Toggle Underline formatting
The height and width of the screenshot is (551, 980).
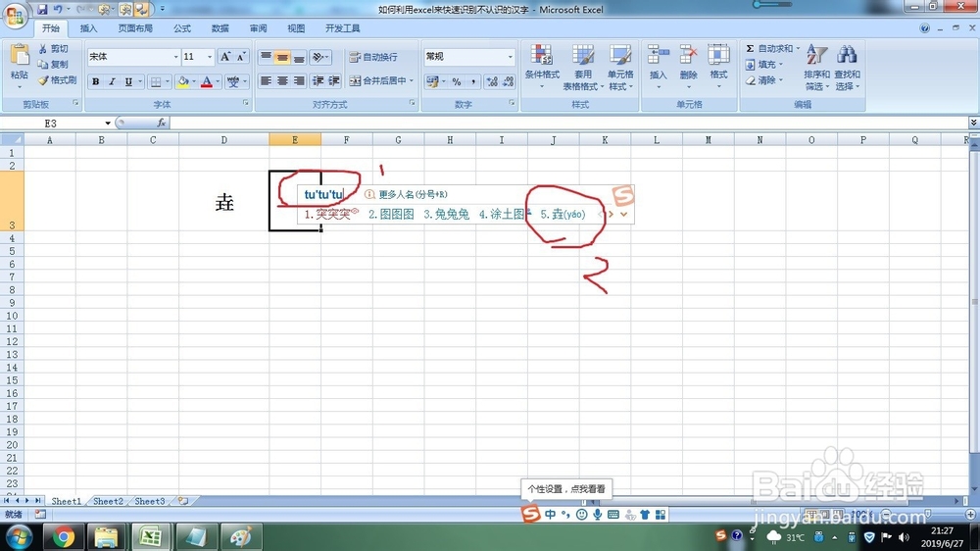tap(128, 81)
